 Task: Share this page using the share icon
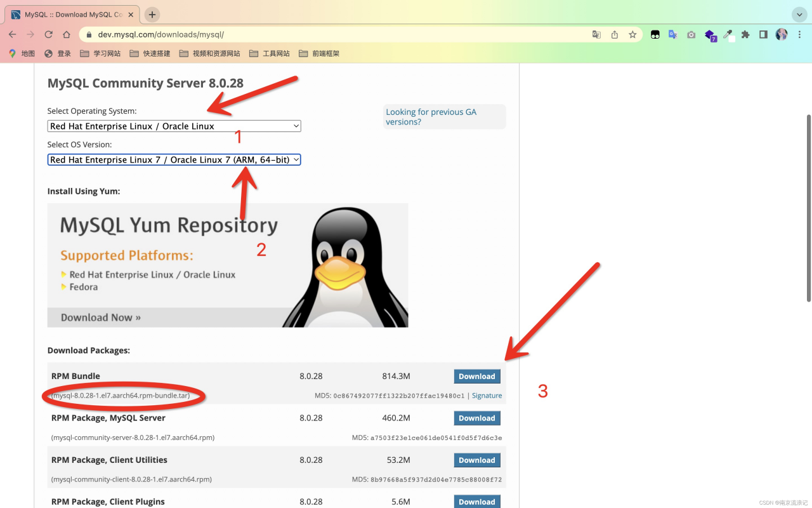coord(614,35)
